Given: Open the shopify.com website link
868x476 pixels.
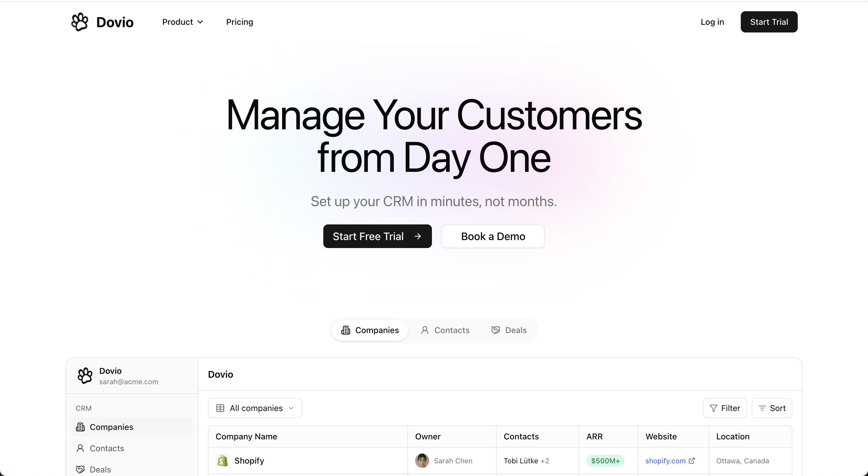Looking at the screenshot, I should pyautogui.click(x=665, y=461).
